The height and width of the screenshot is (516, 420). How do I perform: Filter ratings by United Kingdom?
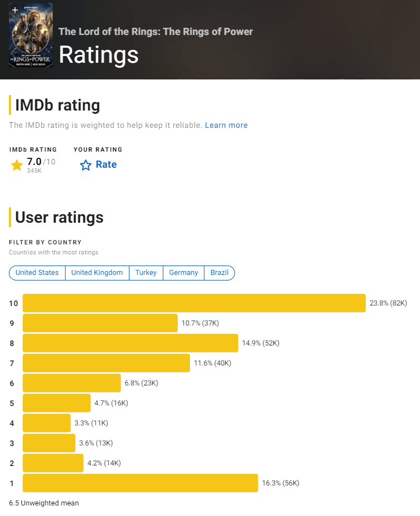[x=97, y=273]
